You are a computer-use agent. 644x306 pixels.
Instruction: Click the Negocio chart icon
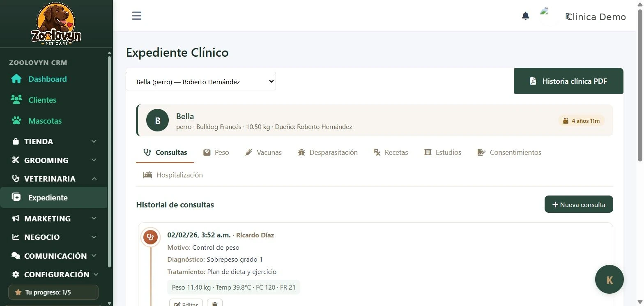point(16,237)
